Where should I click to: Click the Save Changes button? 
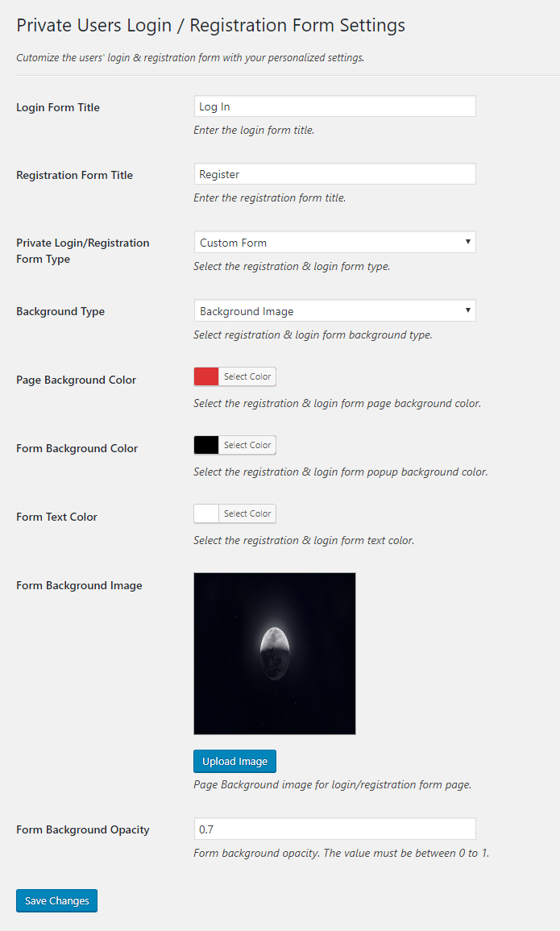pyautogui.click(x=57, y=900)
